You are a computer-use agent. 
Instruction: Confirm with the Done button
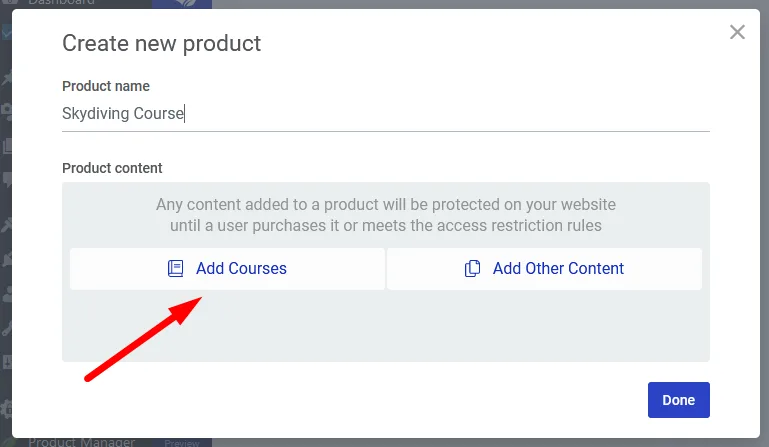(x=678, y=400)
